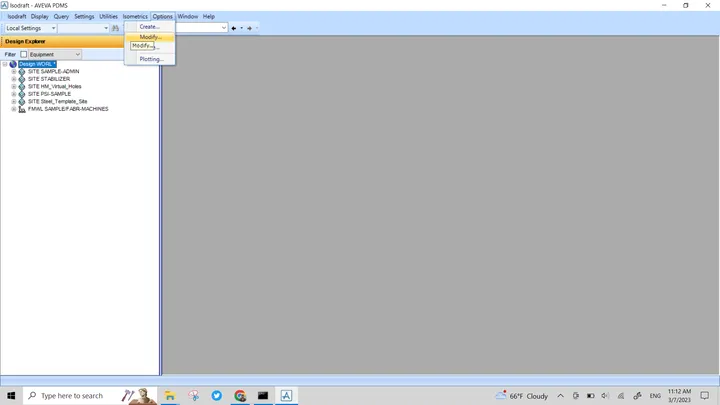Expand the SITE PSI-SAMPLE tree node
This screenshot has width=720, height=405.
pyautogui.click(x=14, y=94)
